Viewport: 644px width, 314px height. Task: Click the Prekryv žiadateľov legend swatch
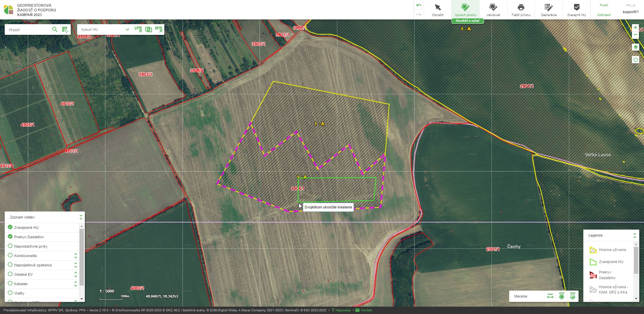click(593, 275)
